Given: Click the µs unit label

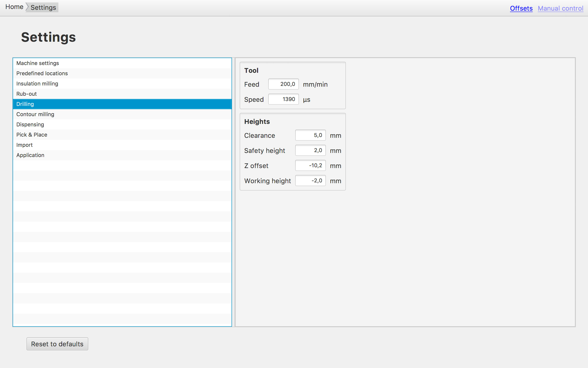Looking at the screenshot, I should coord(306,100).
